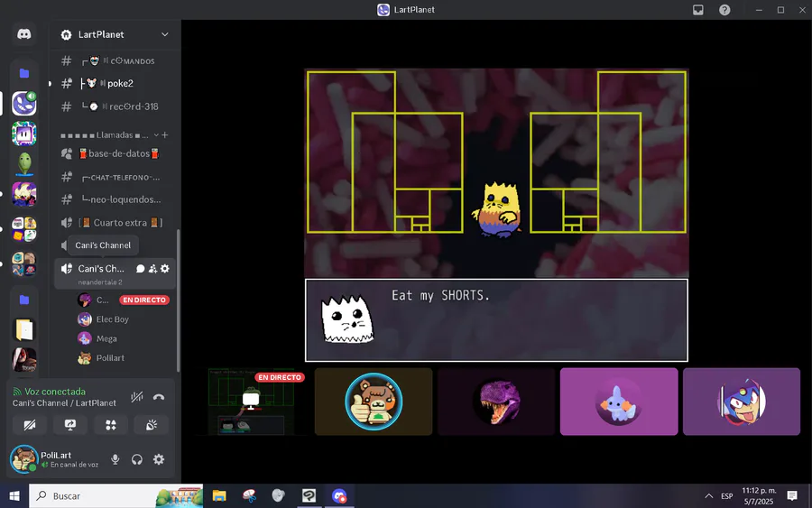Screen dimensions: 812x508
Task: Open the purple pixel-face server icon
Action: [x=23, y=134]
